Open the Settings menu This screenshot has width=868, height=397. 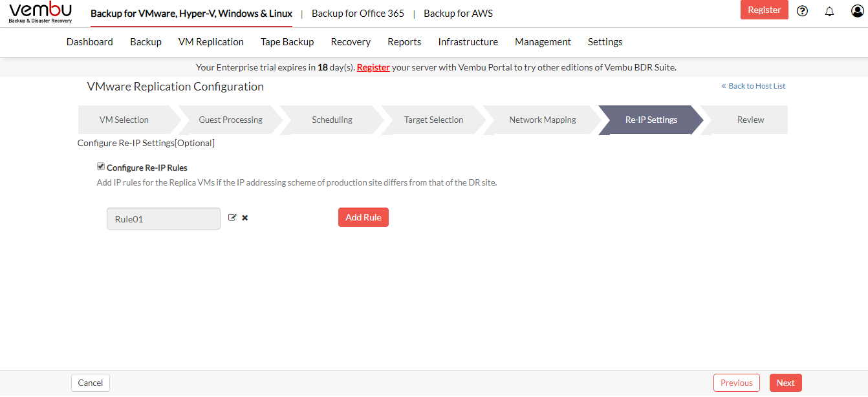coord(605,42)
